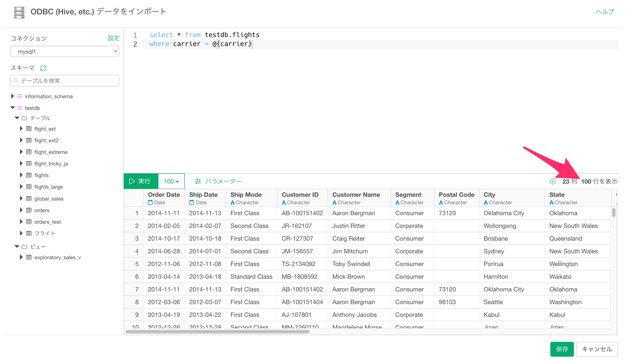Click the テーブル folder icon
The height and width of the screenshot is (364, 626).
pos(24,118)
